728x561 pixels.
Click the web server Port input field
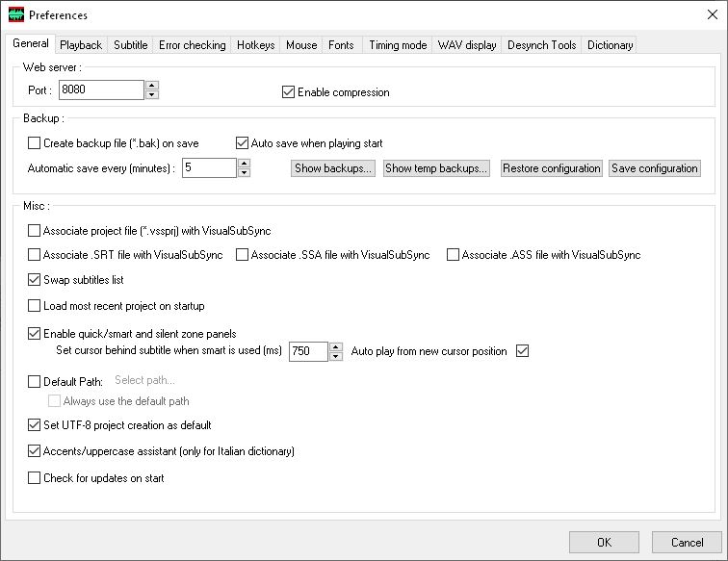100,90
